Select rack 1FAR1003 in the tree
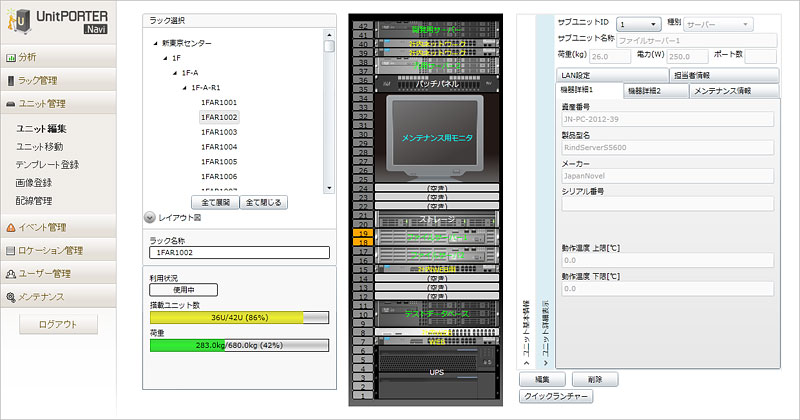This screenshot has width=800, height=420. click(x=219, y=132)
